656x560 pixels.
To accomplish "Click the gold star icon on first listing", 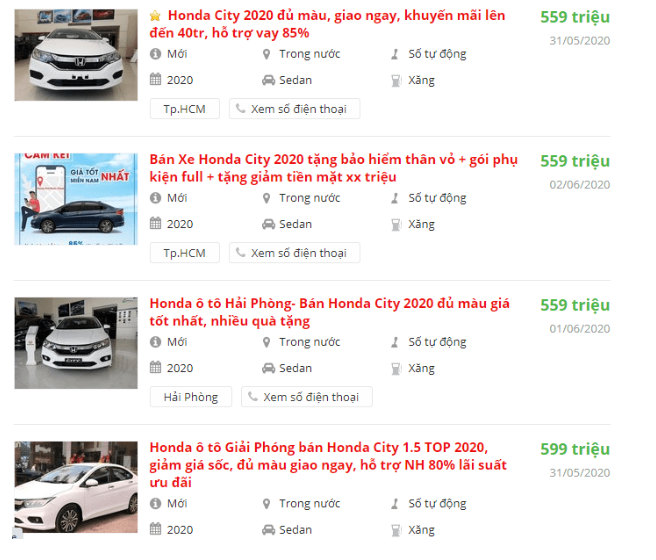I will click(155, 16).
